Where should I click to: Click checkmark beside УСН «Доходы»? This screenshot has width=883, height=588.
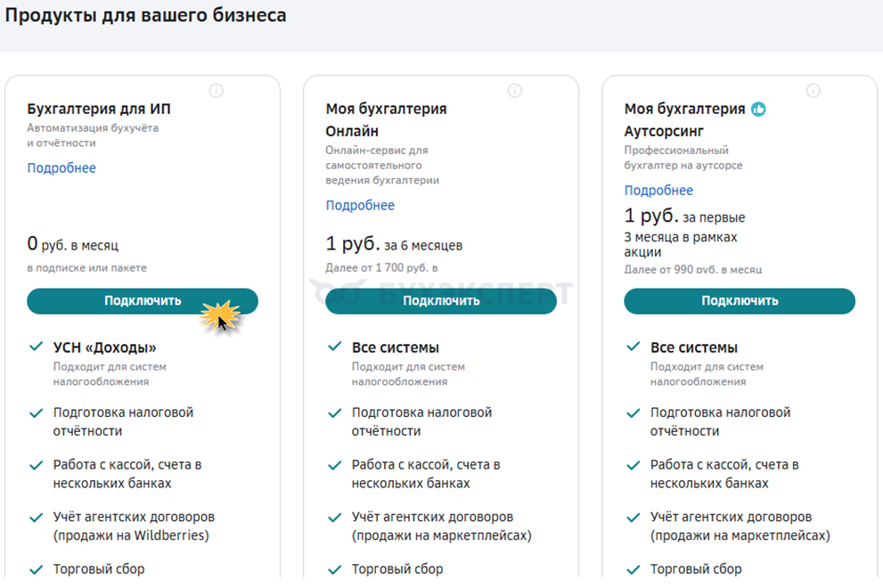click(x=37, y=347)
